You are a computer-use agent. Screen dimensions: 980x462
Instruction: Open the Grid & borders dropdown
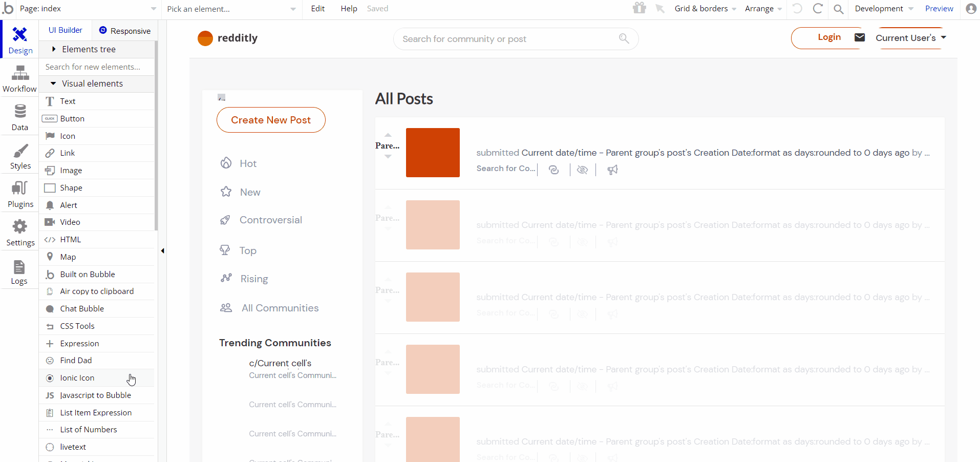point(705,9)
